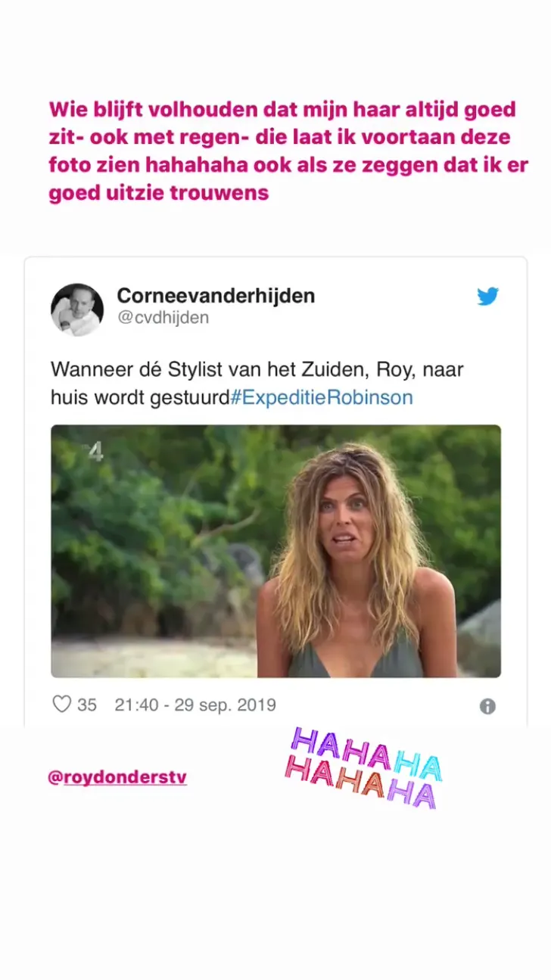This screenshot has height=980, width=551.
Task: Open the @cvdhijden handle
Action: pyautogui.click(x=163, y=319)
